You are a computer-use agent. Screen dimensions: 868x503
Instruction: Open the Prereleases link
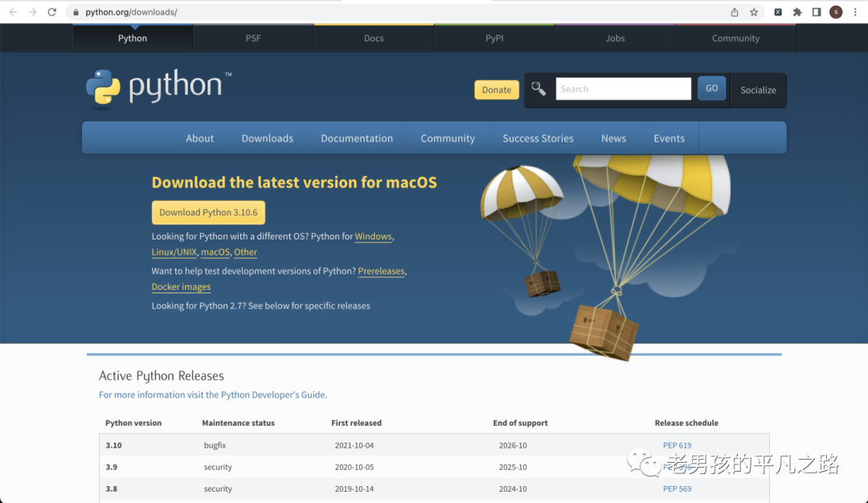(x=382, y=271)
